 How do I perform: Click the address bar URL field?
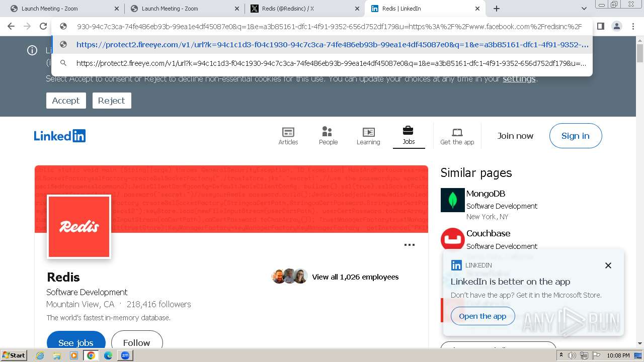(329, 27)
